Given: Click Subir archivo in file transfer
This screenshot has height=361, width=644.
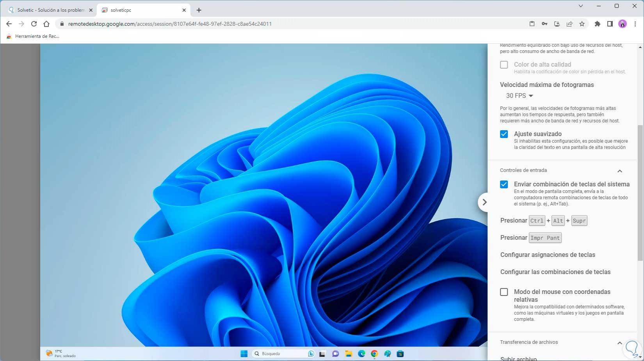Looking at the screenshot, I should (518, 359).
